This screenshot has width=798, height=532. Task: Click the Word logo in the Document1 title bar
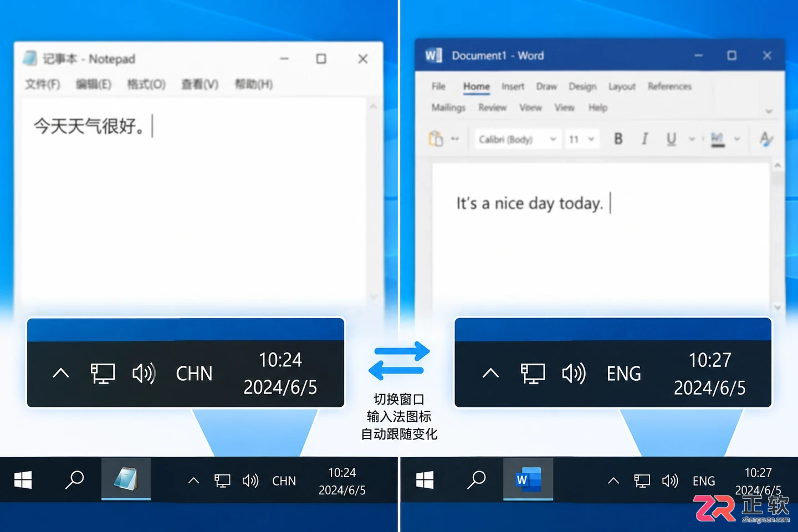(433, 55)
